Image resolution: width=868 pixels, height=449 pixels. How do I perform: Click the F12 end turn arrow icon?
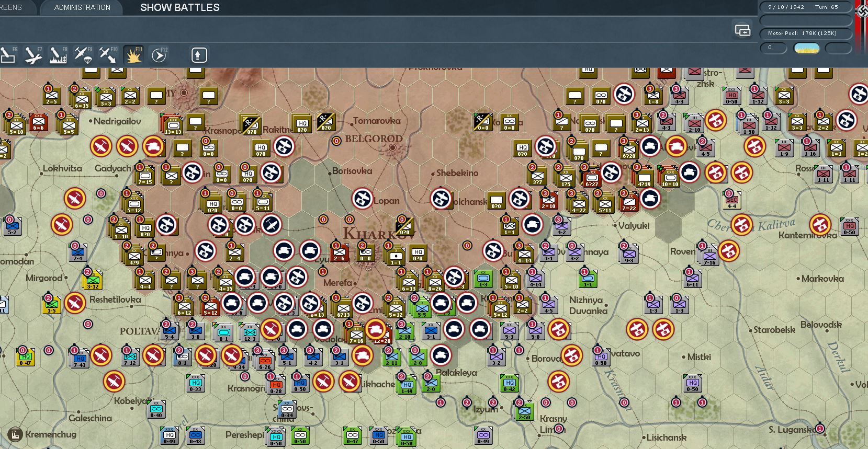pos(159,55)
